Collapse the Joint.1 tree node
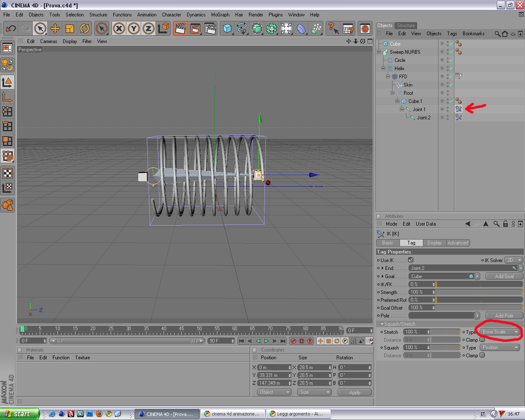The width and height of the screenshot is (525, 420). [x=402, y=109]
